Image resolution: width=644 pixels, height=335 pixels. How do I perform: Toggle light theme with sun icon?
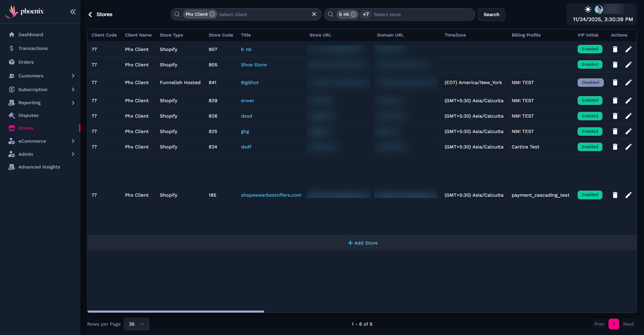(588, 9)
